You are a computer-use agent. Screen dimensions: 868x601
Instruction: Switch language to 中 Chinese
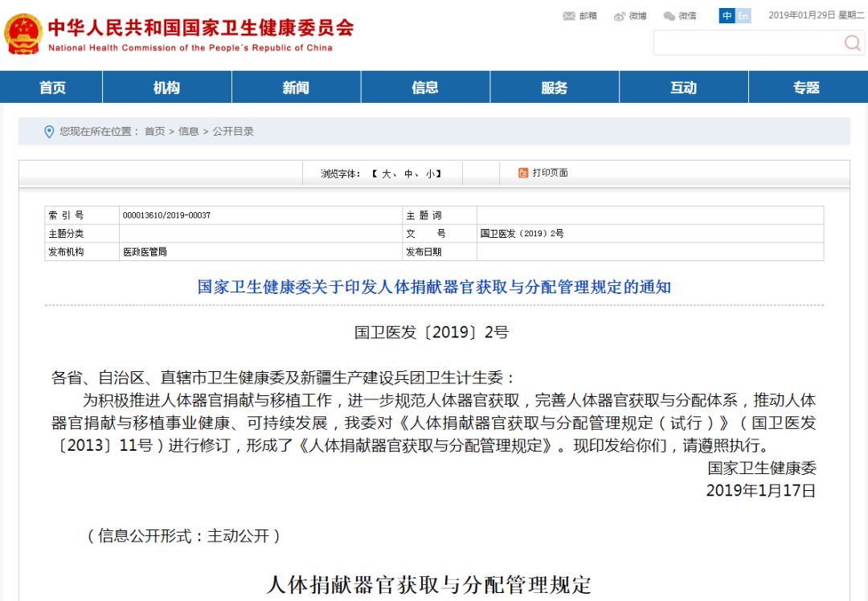(727, 15)
